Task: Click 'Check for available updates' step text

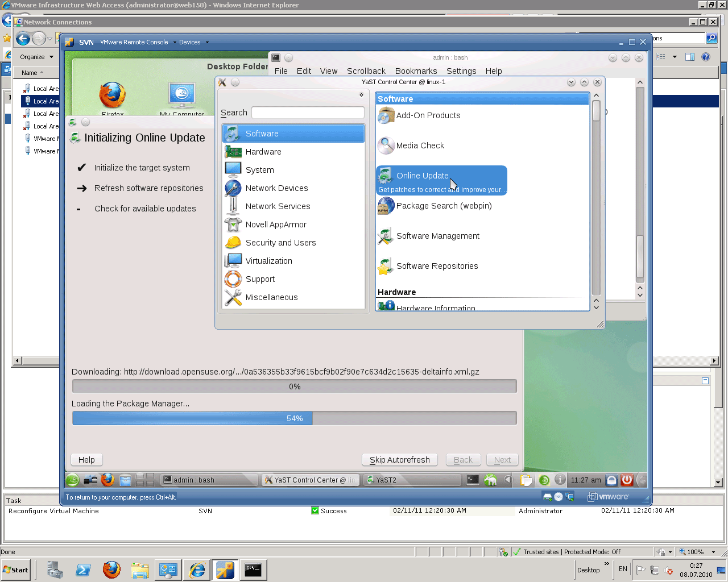Action: point(145,209)
